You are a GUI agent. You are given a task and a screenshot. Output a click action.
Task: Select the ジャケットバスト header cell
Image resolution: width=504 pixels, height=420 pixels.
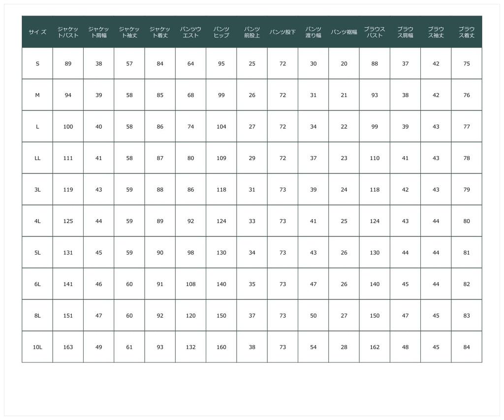(x=68, y=32)
